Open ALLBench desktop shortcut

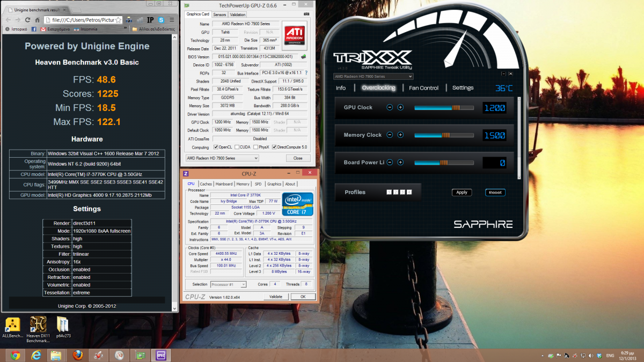[13, 328]
